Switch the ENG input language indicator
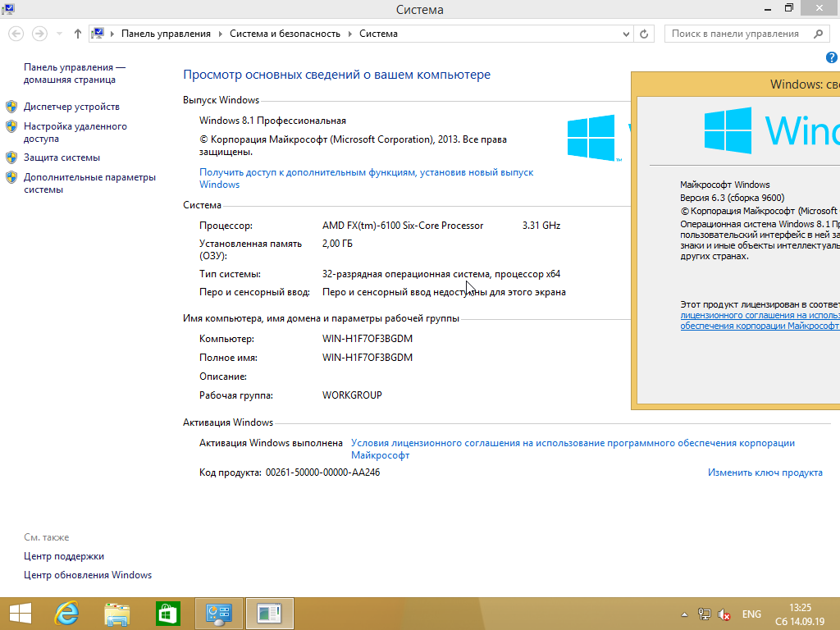 pos(751,614)
